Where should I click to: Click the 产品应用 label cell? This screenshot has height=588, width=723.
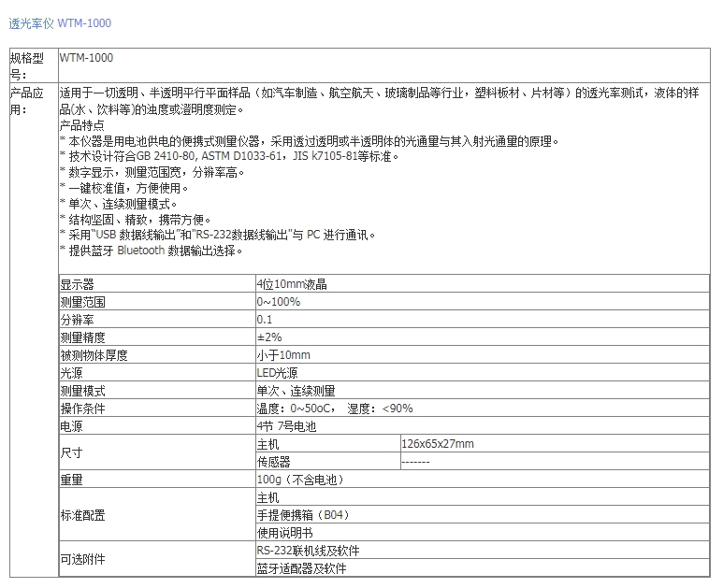pyautogui.click(x=33, y=101)
